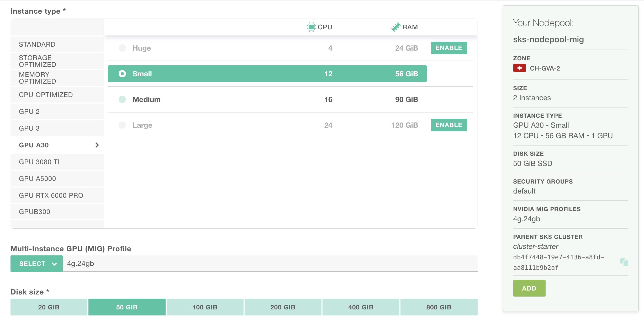This screenshot has height=322, width=644.
Task: Select the GPU 3080 TI category
Action: (x=57, y=162)
